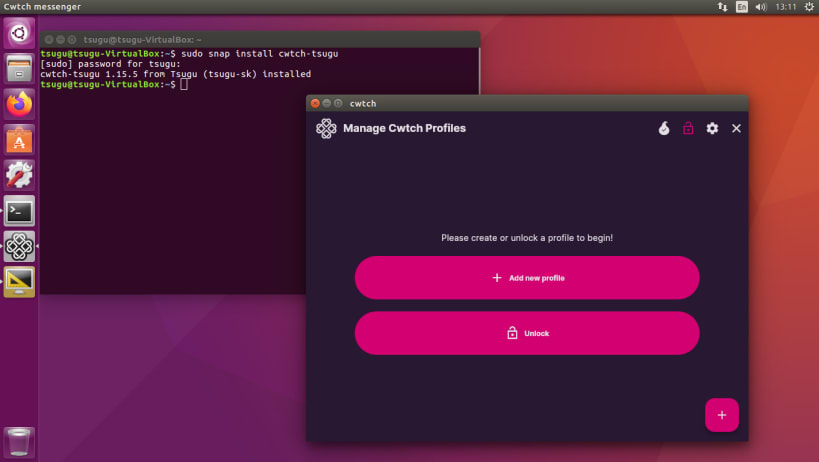
Task: Maximize the terminal window
Action: [72, 40]
